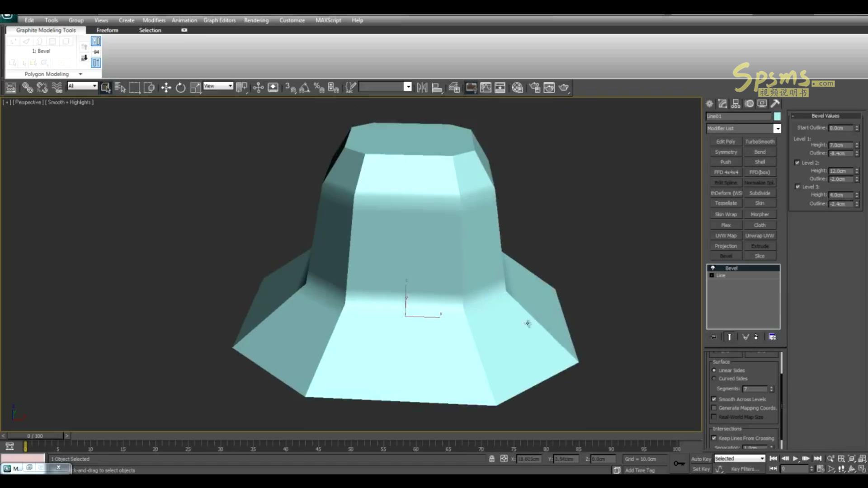Open selection filter All dropdown
Screen dimensions: 868x488
point(94,85)
